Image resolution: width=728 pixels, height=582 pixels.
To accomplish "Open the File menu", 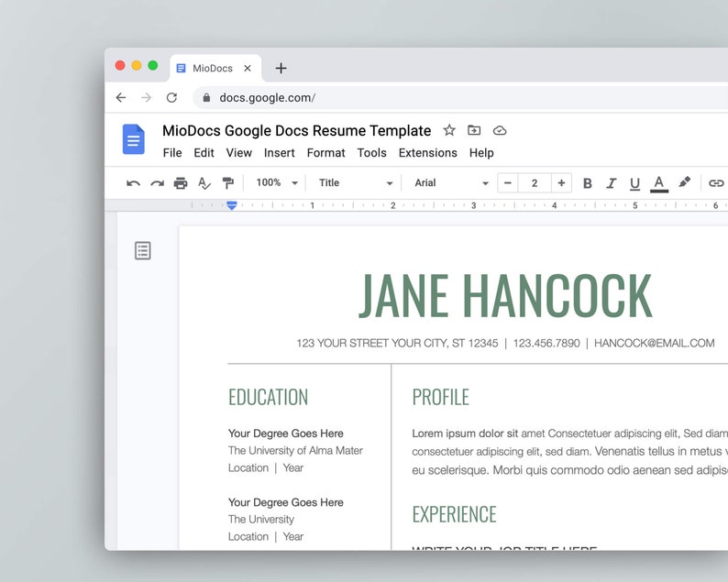I will coord(172,153).
